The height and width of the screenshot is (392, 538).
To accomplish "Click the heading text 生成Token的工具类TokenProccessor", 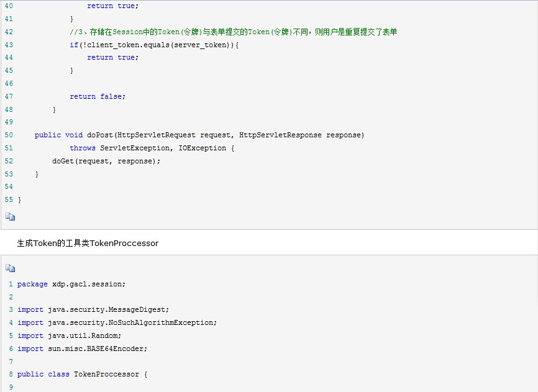I will point(88,243).
